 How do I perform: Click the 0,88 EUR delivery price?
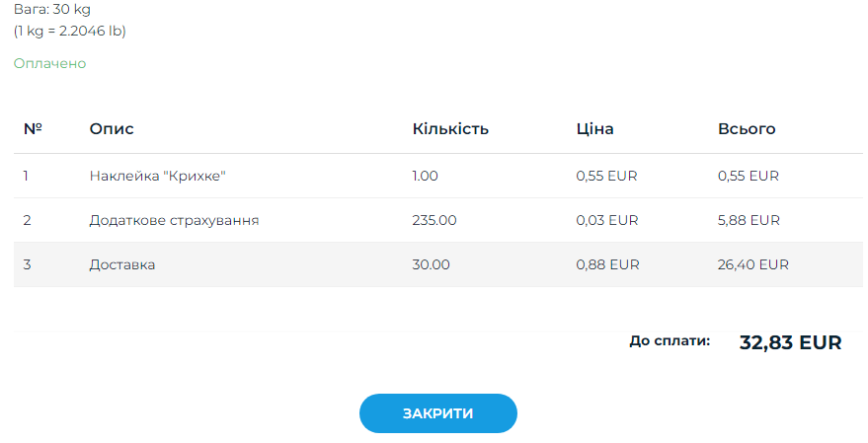pyautogui.click(x=607, y=264)
